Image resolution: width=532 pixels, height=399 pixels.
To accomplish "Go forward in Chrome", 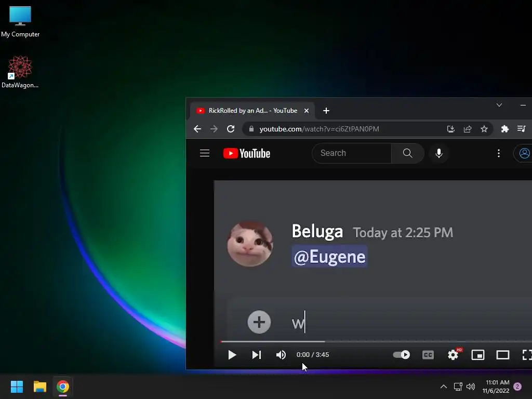I will point(214,129).
